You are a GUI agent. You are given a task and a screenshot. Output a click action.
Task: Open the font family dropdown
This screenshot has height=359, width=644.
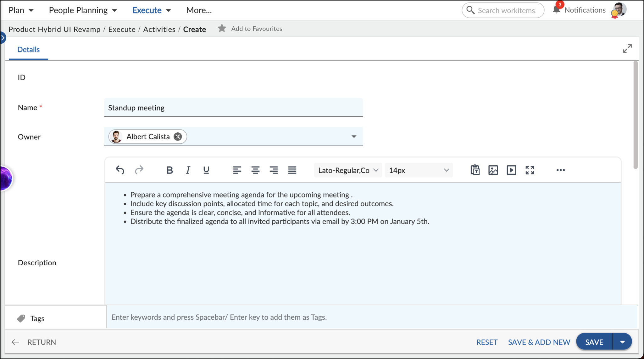point(347,170)
